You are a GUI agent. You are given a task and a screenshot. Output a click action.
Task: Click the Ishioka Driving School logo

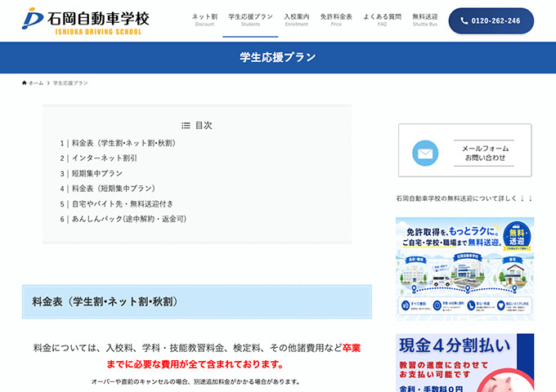pyautogui.click(x=86, y=21)
